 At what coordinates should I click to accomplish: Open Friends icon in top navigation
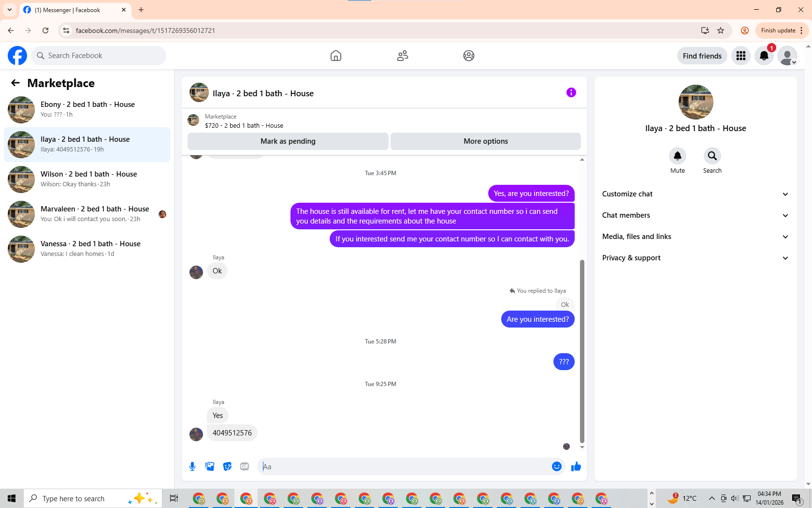402,56
